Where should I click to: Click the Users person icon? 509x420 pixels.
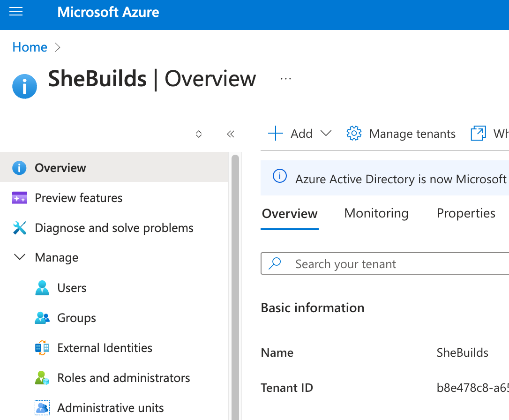[42, 288]
